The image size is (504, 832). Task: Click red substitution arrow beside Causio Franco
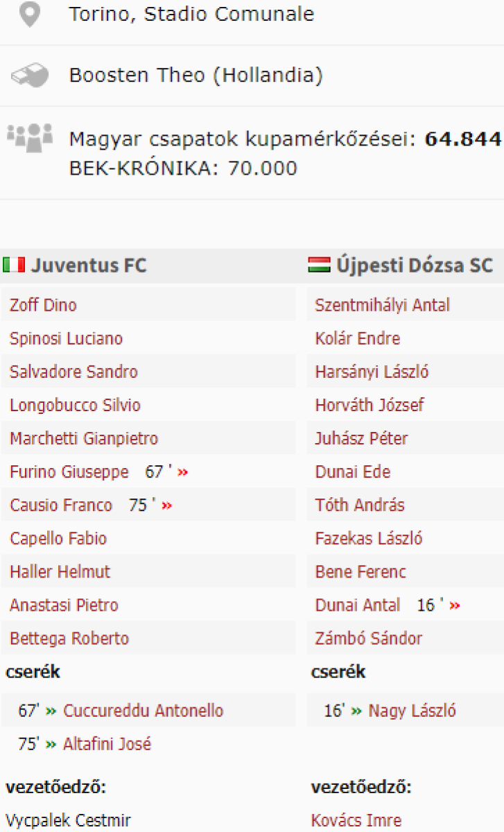[x=166, y=505]
